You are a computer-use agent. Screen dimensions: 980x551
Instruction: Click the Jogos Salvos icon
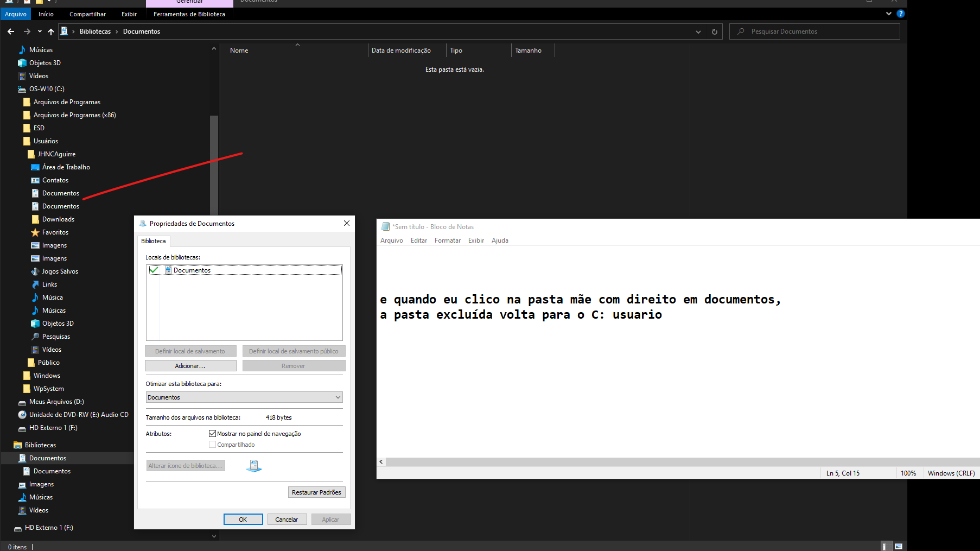[35, 271]
